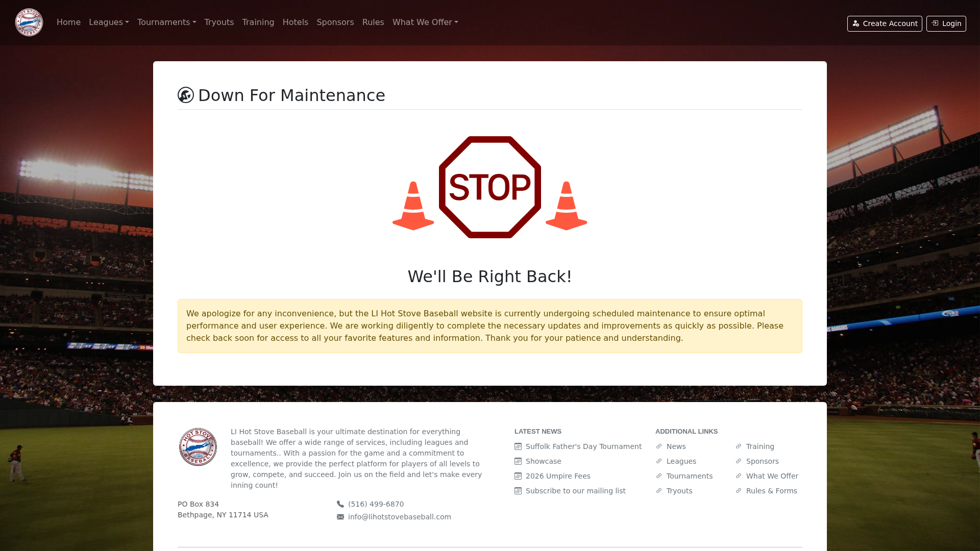Screen dimensions: 980x551
Task: Click the Login button
Action: pos(946,23)
